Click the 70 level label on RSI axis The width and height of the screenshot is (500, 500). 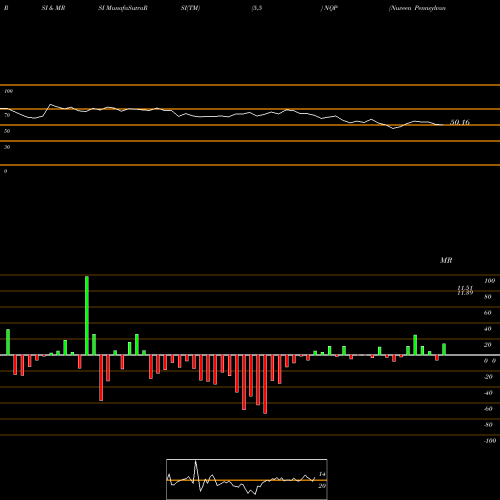click(7, 115)
